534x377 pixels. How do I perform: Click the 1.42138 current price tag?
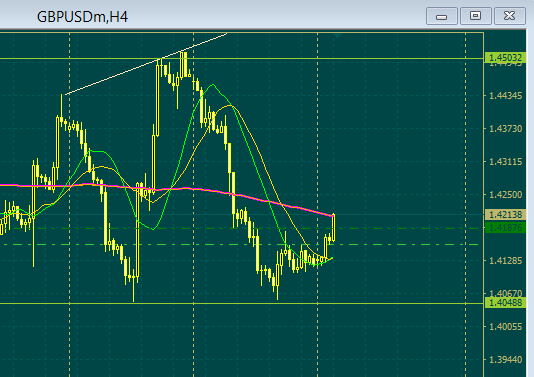[505, 215]
